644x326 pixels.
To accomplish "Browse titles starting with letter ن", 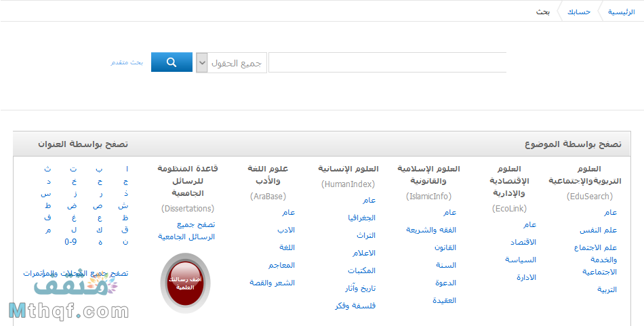I will coord(125,242).
